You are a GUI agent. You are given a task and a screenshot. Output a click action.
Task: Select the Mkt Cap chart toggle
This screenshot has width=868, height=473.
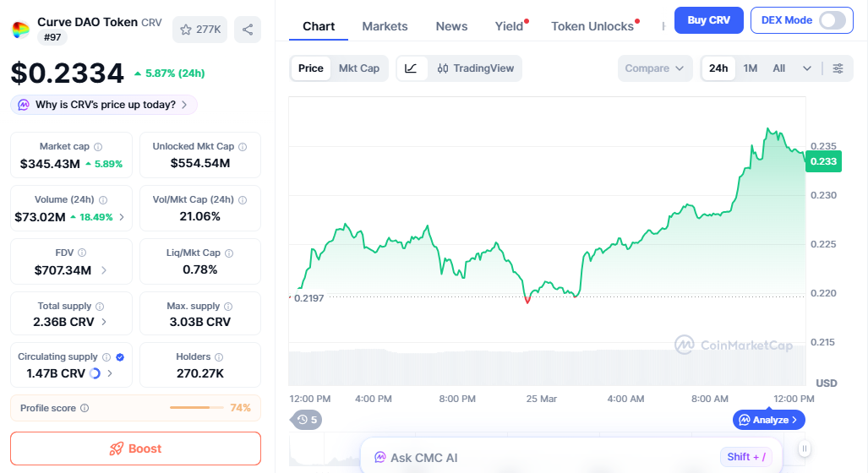(359, 68)
